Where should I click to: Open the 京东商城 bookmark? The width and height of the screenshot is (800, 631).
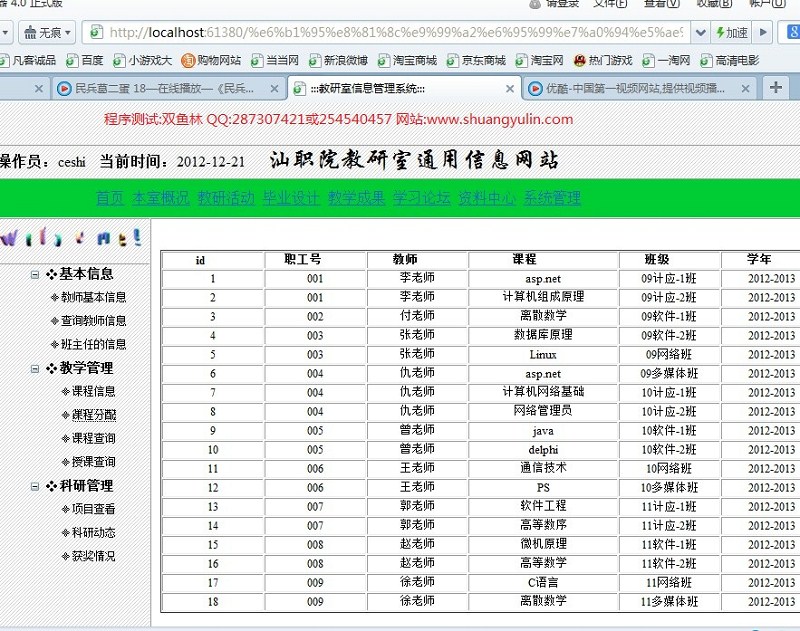(477, 61)
